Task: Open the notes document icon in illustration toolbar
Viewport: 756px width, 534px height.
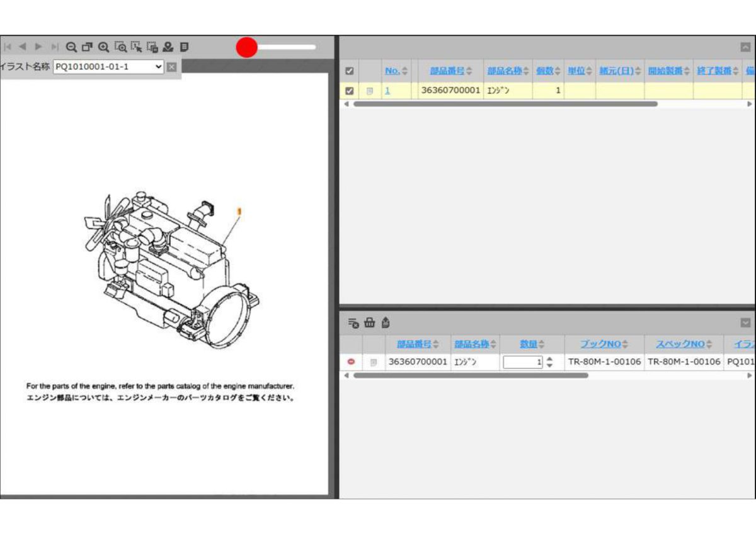Action: click(x=184, y=47)
